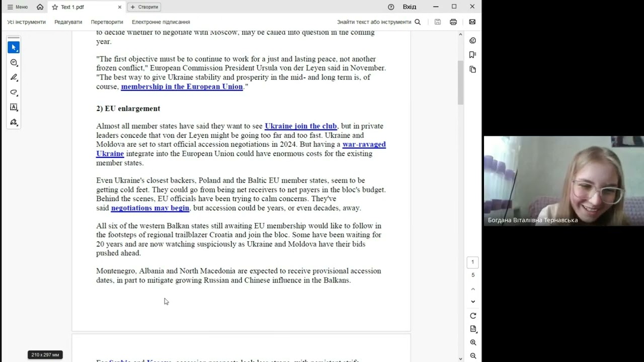Select the freehand draw loop tool
This screenshot has width=644, height=362.
(x=14, y=93)
